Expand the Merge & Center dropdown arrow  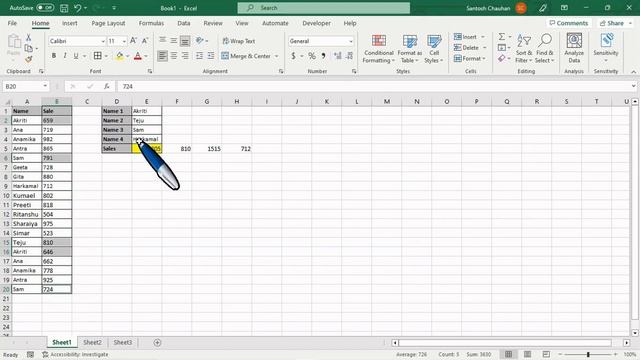tap(276, 56)
